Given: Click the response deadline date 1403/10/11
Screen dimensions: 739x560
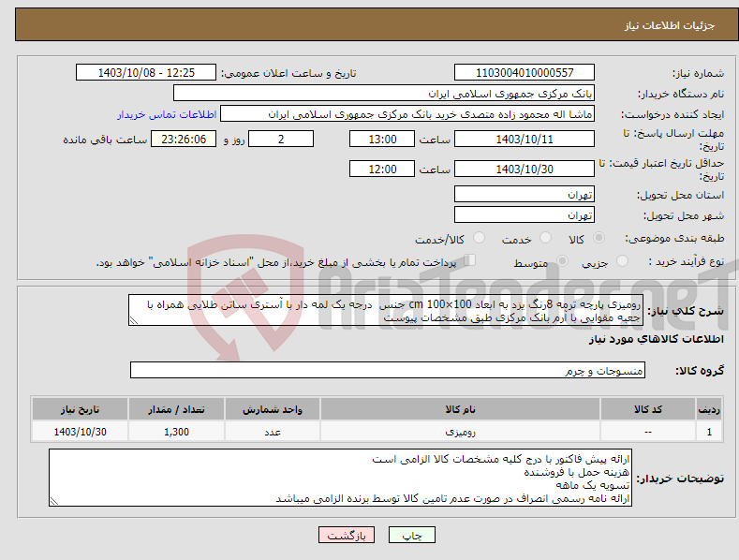Looking at the screenshot, I should click(x=525, y=139).
